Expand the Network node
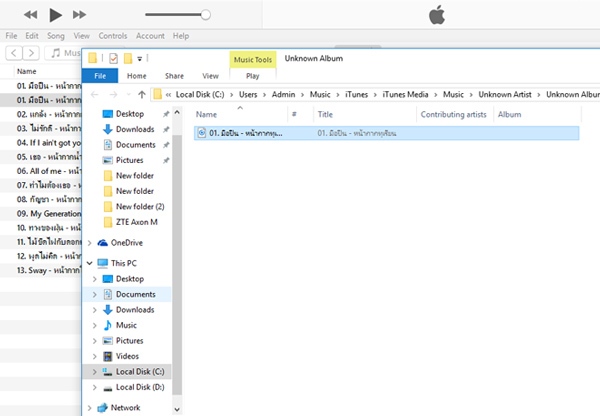The height and width of the screenshot is (416, 600). [90, 408]
